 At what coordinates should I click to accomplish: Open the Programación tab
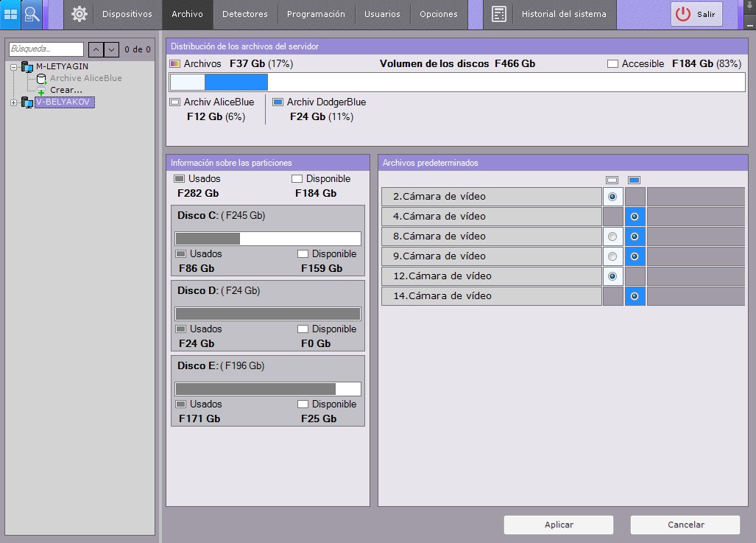(316, 14)
